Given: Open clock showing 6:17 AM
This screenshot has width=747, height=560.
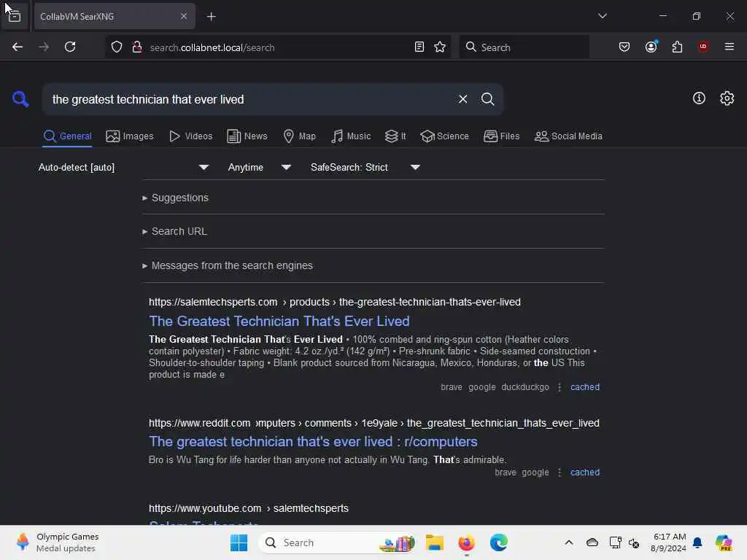Looking at the screenshot, I should pyautogui.click(x=668, y=542).
